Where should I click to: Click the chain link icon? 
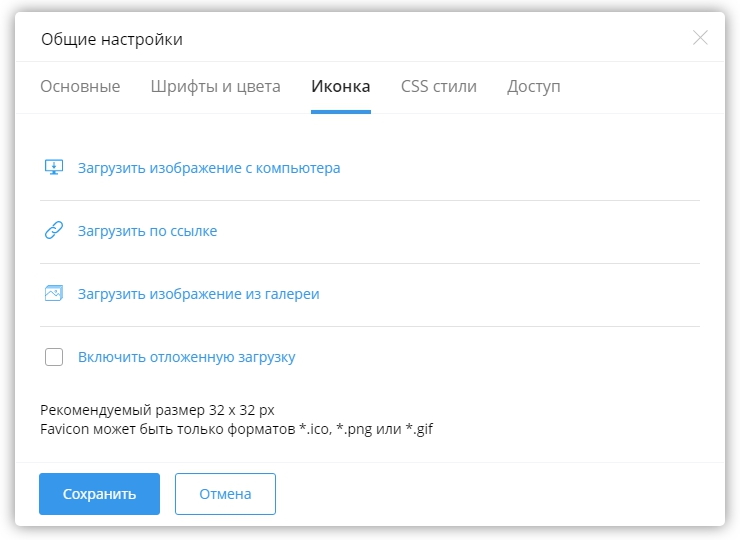(x=54, y=231)
